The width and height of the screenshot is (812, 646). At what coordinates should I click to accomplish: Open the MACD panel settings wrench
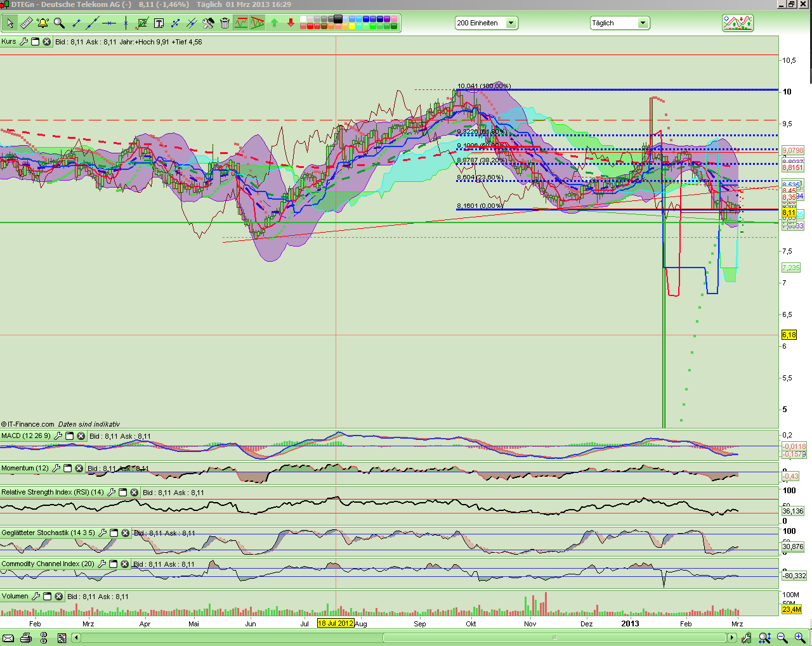pyautogui.click(x=58, y=436)
